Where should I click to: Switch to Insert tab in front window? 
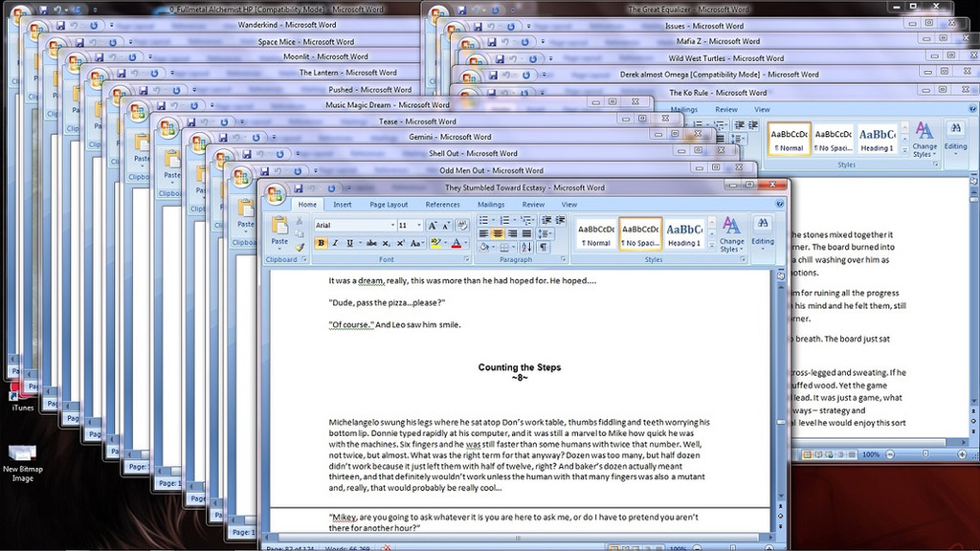click(342, 205)
